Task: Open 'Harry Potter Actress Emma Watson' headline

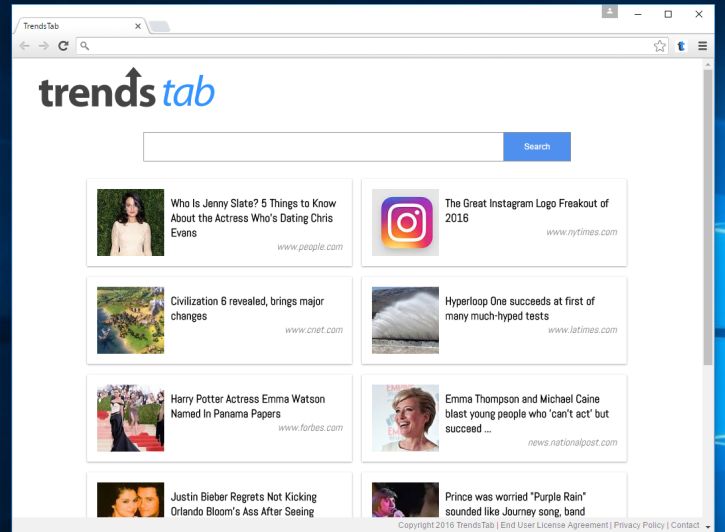Action: [248, 407]
